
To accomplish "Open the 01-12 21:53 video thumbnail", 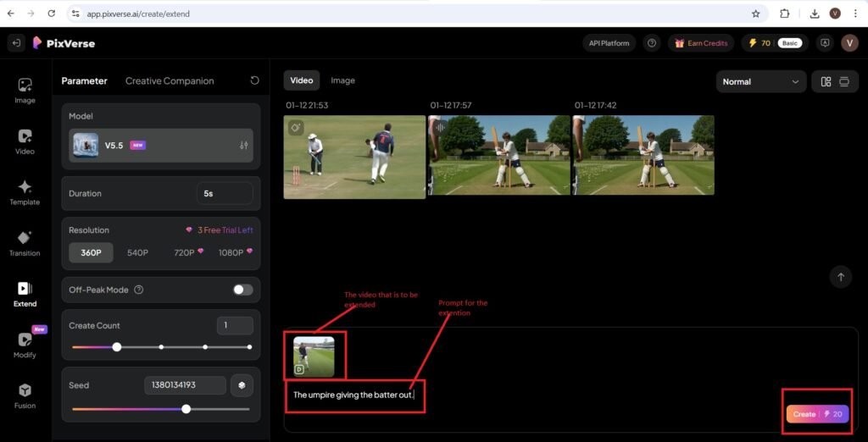I will click(x=355, y=157).
